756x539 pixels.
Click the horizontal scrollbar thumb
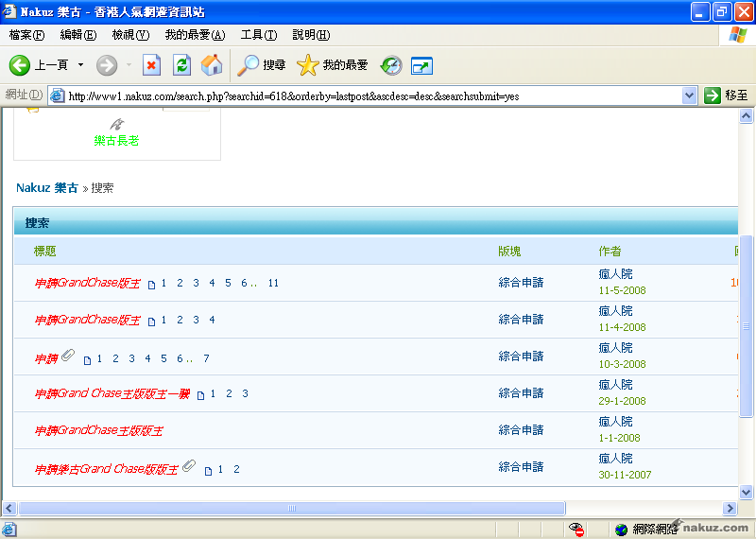click(291, 509)
